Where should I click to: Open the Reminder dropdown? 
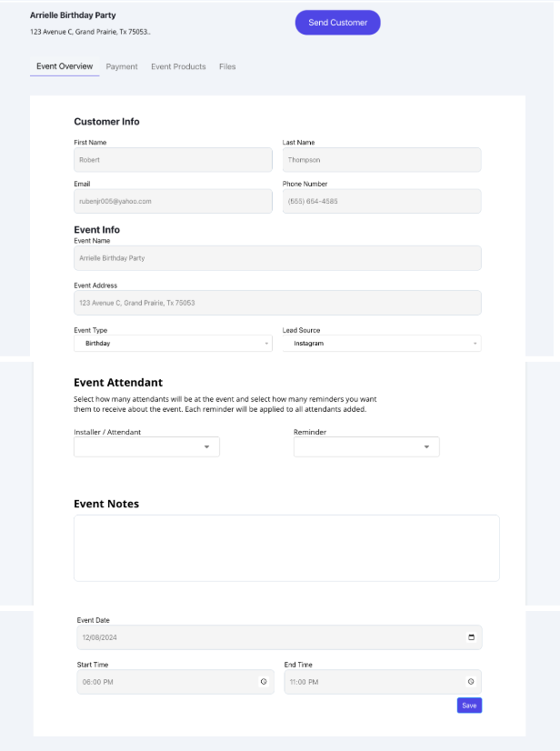(366, 447)
